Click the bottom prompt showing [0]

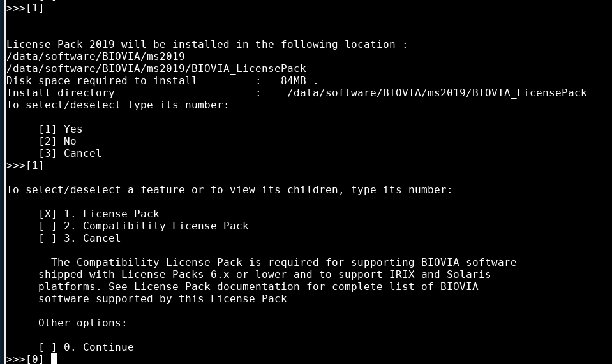[34, 359]
